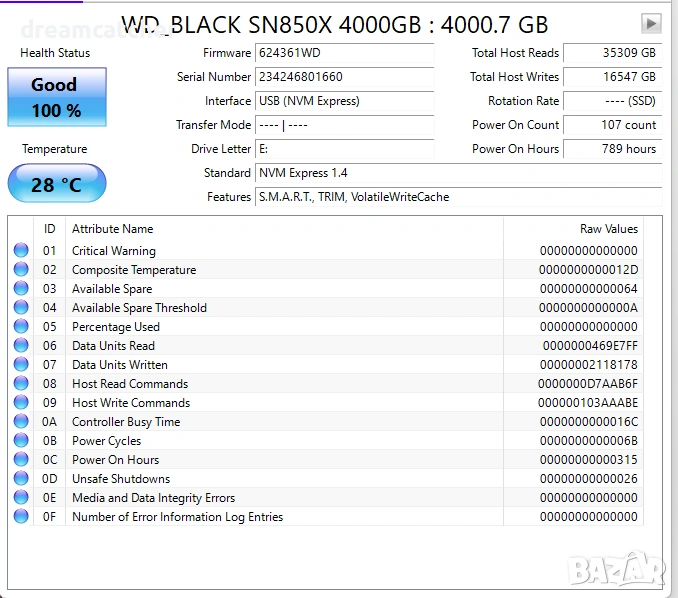678x598 pixels.
Task: Select the Firmware value field
Action: click(344, 53)
